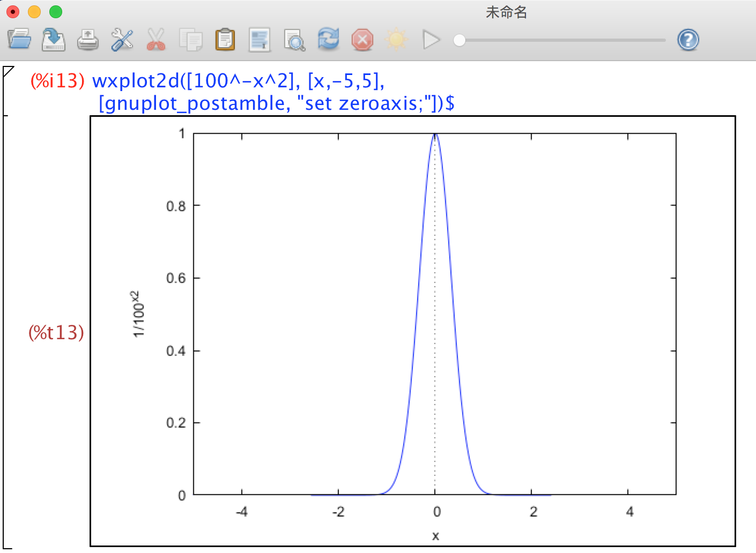
Task: Click the 0.6 tick label on y-axis
Action: [176, 278]
